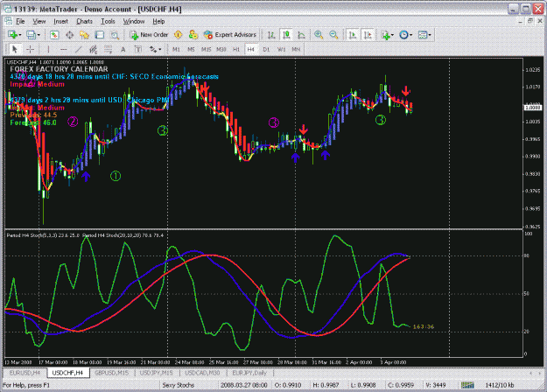Click the Sexy Stochs profile in status bar
This screenshot has height=392, width=547.
tap(179, 385)
